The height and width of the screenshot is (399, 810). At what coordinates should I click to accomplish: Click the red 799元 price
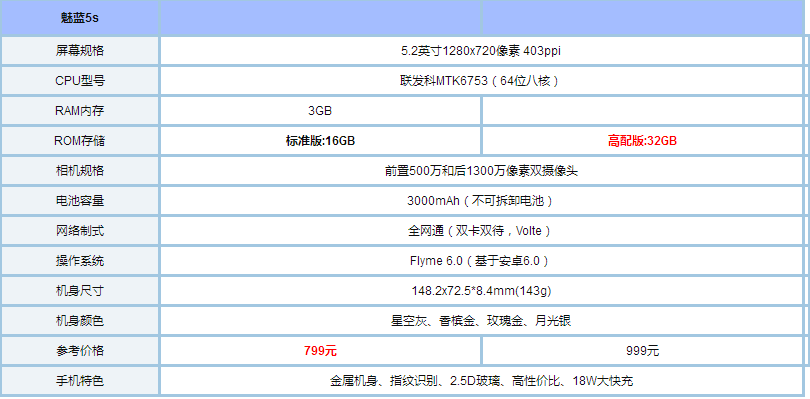(x=320, y=350)
